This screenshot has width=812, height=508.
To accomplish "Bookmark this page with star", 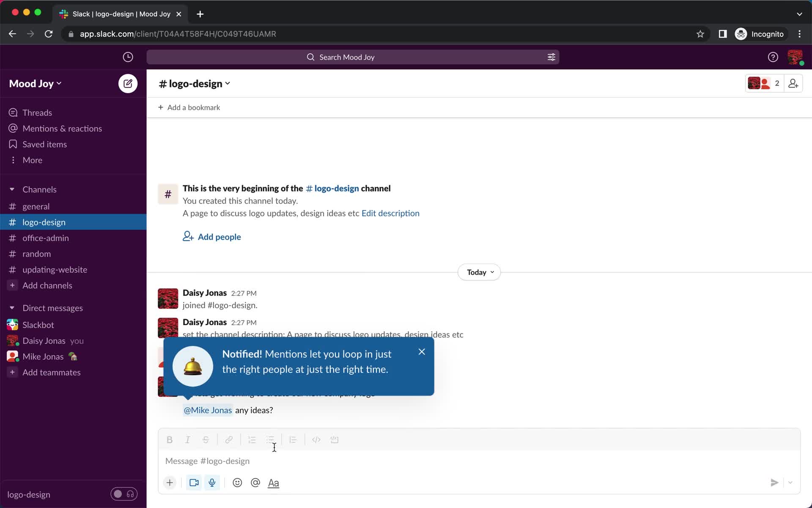I will [700, 34].
